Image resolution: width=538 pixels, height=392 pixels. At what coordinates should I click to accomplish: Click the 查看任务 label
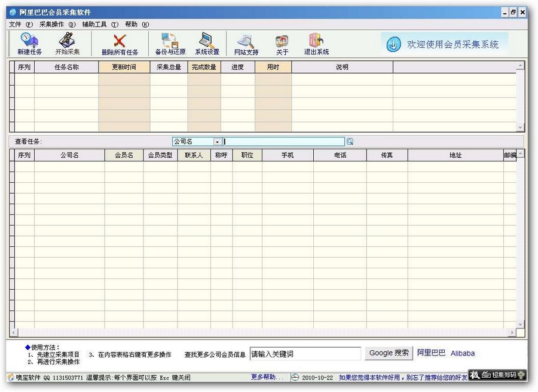click(28, 141)
